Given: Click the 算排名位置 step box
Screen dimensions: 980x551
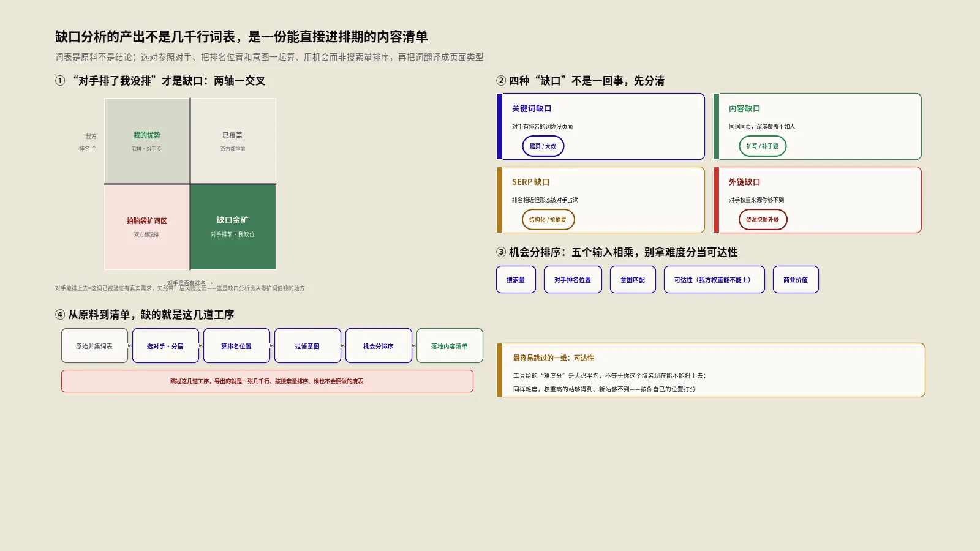Looking at the screenshot, I should point(236,346).
